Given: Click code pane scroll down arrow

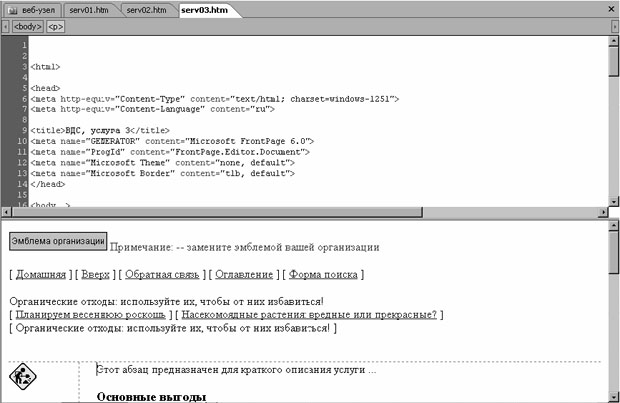Looking at the screenshot, I should point(614,201).
